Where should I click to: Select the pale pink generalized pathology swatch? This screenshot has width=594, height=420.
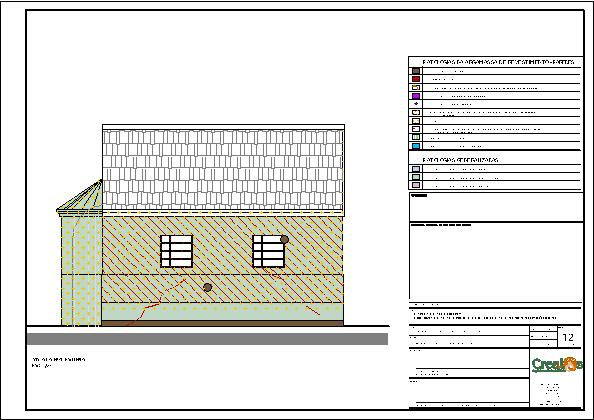point(416,185)
